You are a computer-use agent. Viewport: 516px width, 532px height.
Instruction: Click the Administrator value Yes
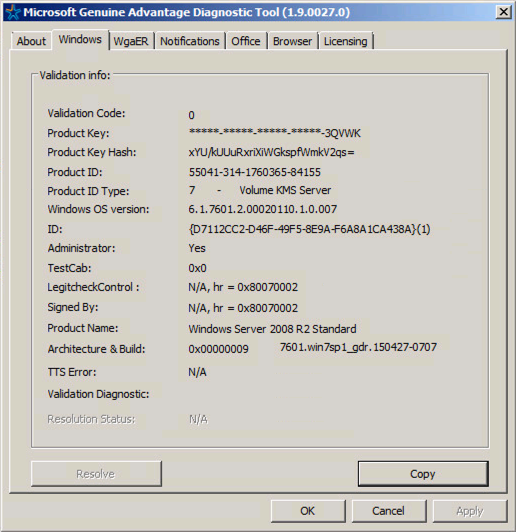coord(197,248)
